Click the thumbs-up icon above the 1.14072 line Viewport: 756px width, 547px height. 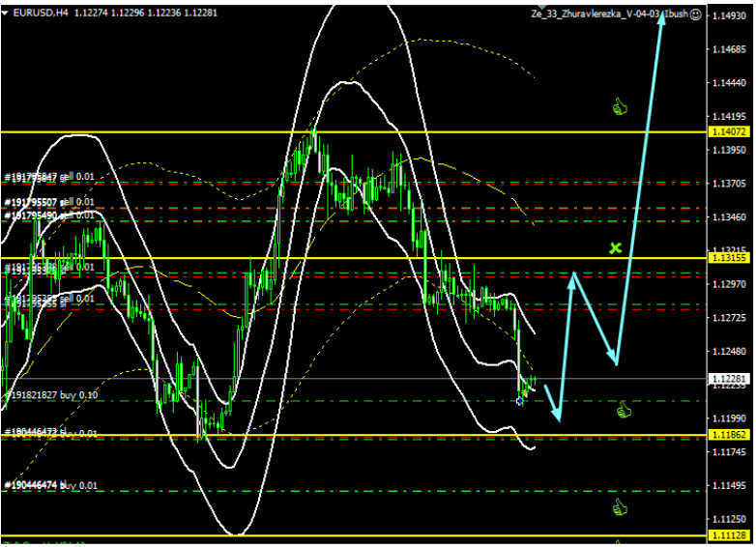tap(621, 106)
